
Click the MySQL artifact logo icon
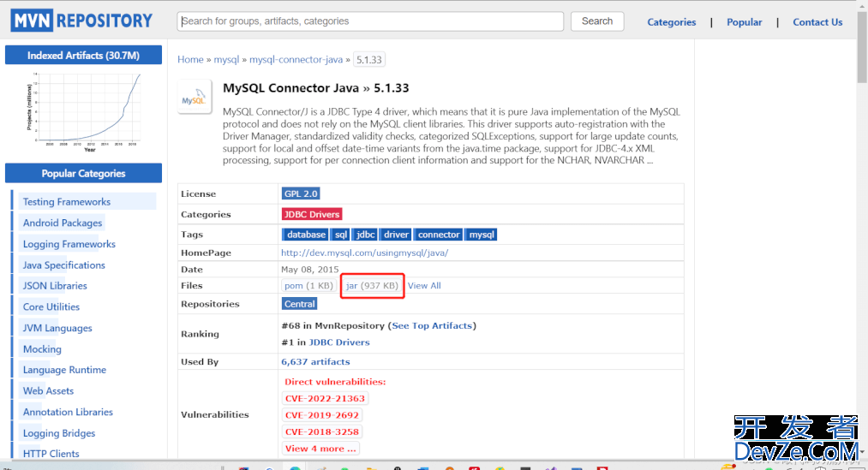(x=195, y=97)
